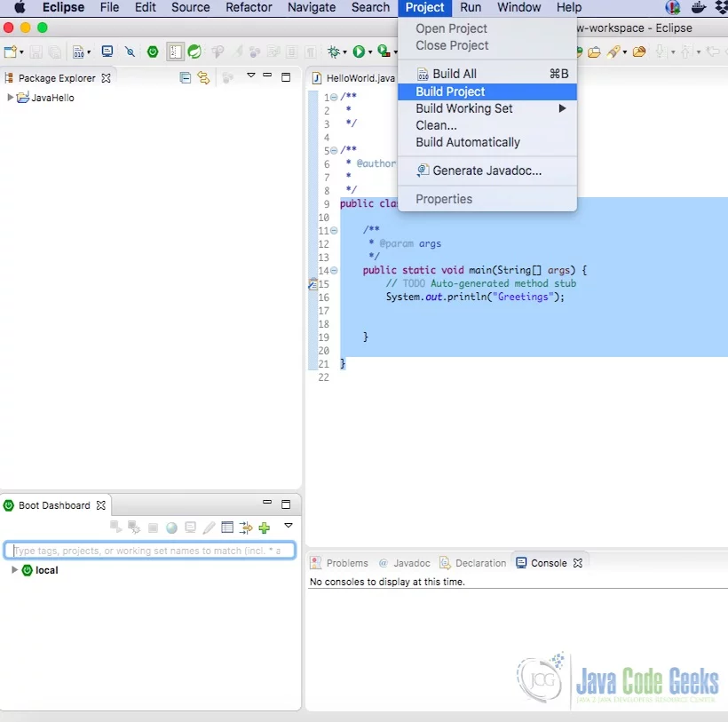Switch to the Javadoc tab
The width and height of the screenshot is (728, 722).
(404, 563)
